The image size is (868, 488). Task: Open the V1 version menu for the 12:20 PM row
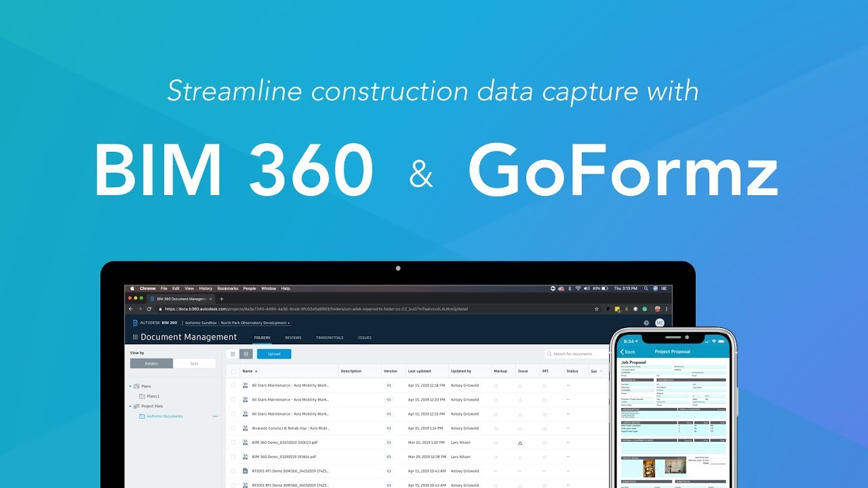point(389,400)
